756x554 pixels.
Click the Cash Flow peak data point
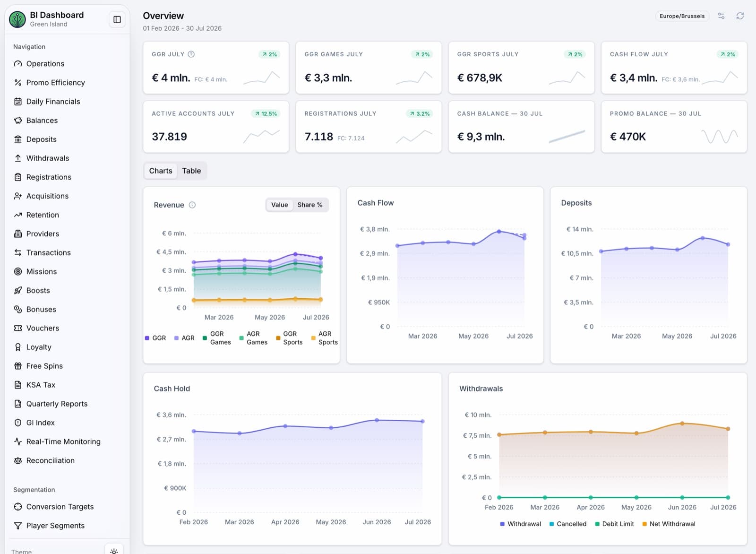499,232
